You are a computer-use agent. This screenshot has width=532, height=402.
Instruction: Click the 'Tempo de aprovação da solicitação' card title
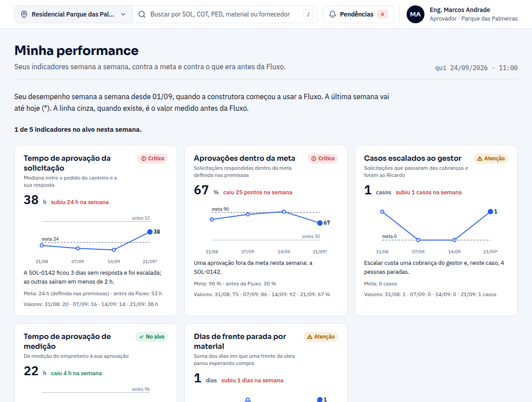pos(67,163)
